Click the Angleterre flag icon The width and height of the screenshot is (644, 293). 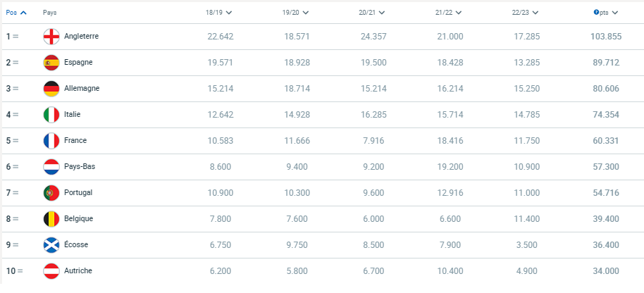pos(51,37)
